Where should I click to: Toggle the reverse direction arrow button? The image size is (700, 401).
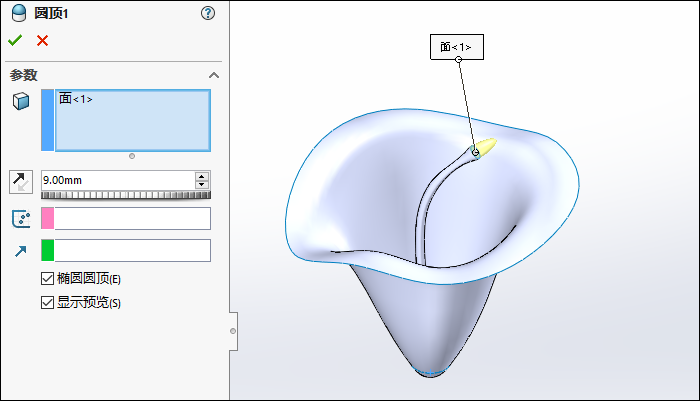click(x=21, y=182)
